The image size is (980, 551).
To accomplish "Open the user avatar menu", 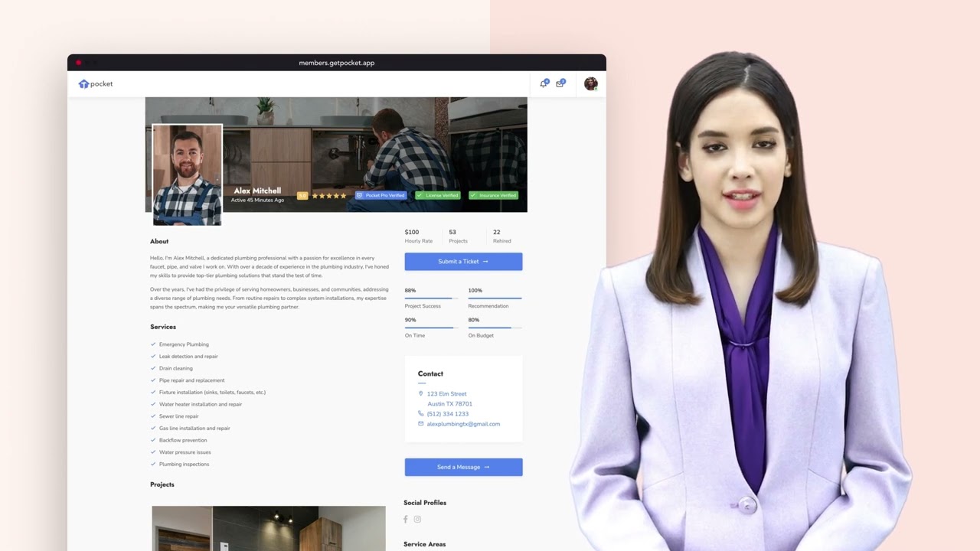I will (x=590, y=83).
